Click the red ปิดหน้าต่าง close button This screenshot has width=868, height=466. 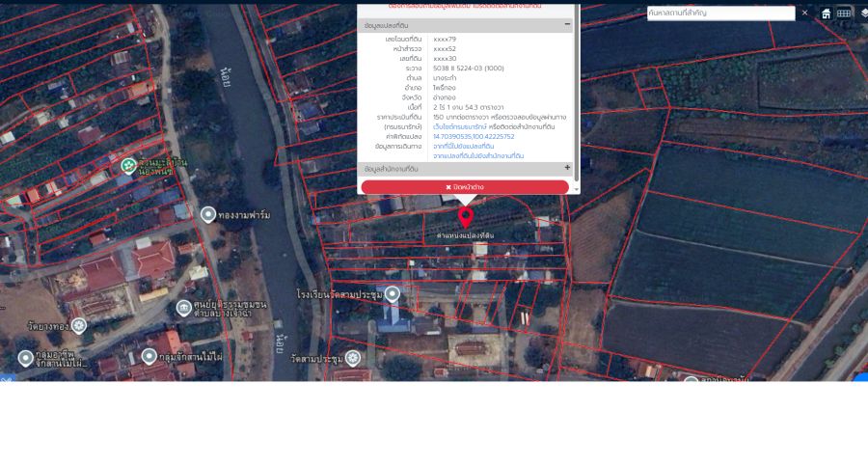[x=465, y=187]
